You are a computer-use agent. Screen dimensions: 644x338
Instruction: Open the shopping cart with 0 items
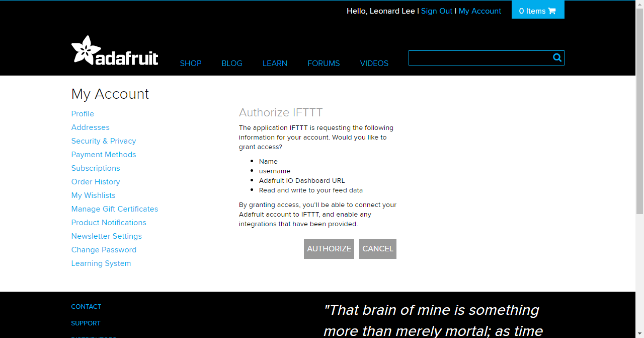pyautogui.click(x=537, y=11)
